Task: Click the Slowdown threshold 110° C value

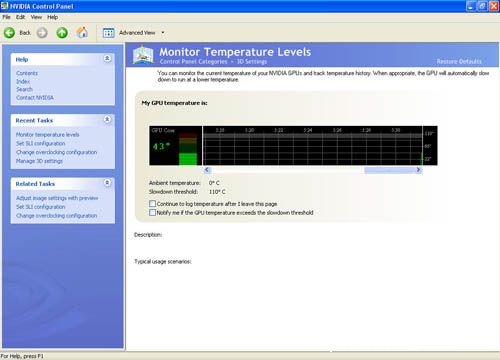Action: click(x=217, y=192)
